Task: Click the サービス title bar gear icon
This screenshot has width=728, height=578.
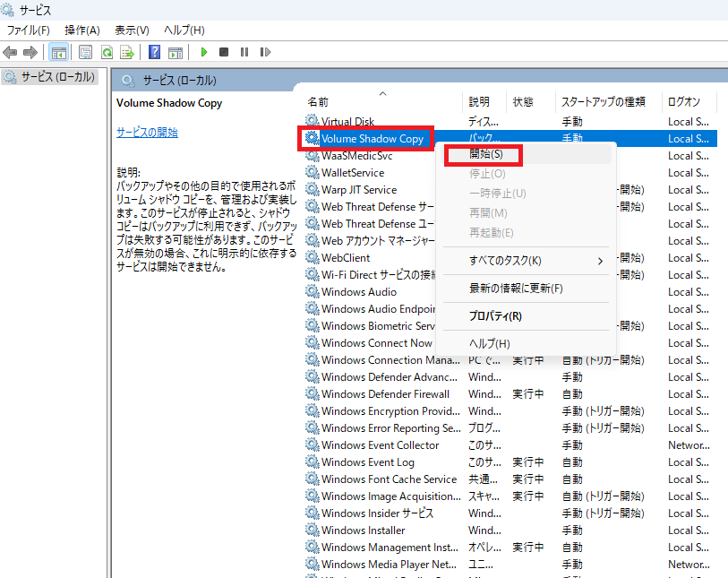Action: point(7,9)
